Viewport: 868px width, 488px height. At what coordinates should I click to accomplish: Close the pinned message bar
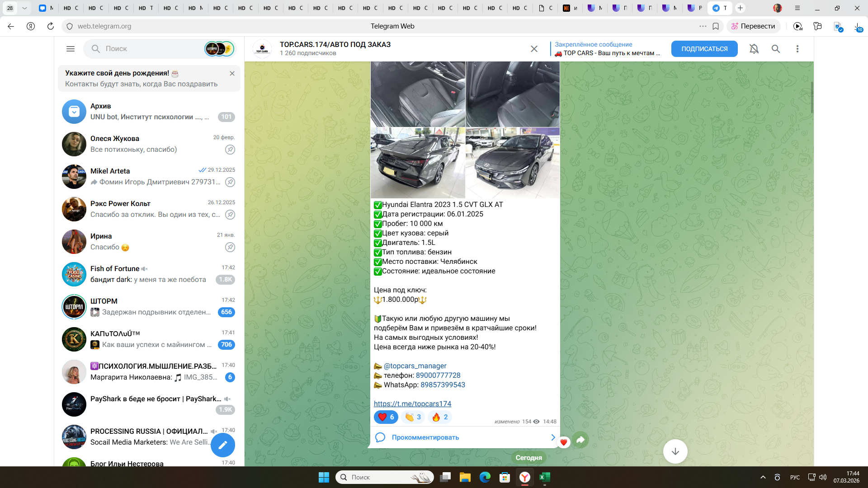[x=534, y=49]
